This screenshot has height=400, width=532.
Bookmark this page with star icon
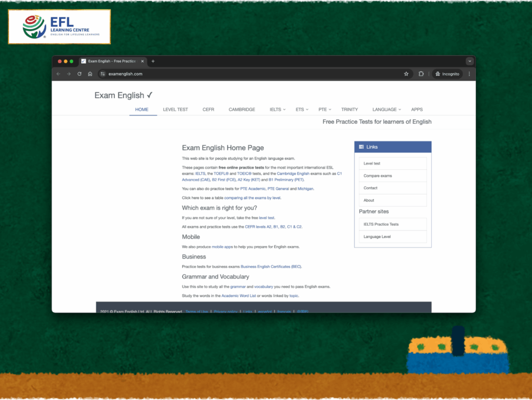pos(406,74)
